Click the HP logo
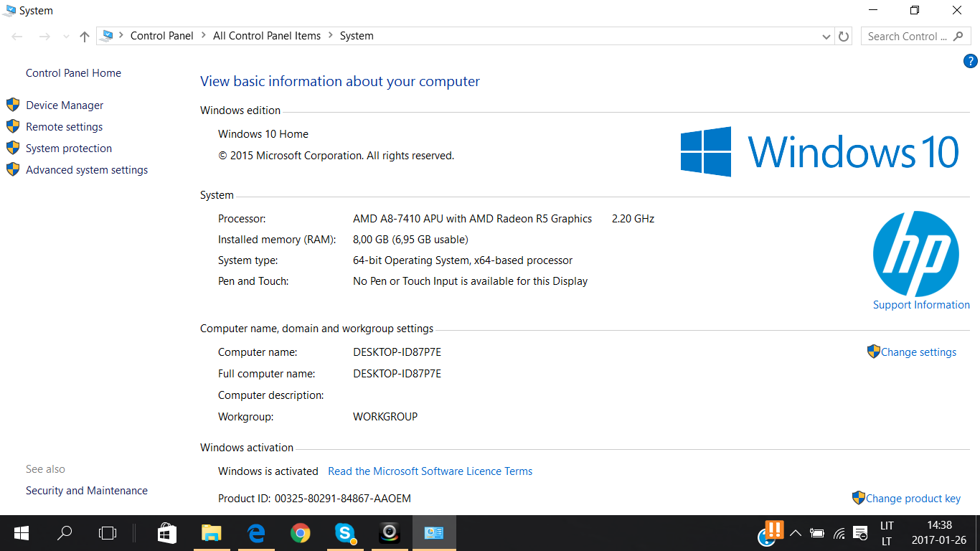The width and height of the screenshot is (980, 551). (916, 254)
